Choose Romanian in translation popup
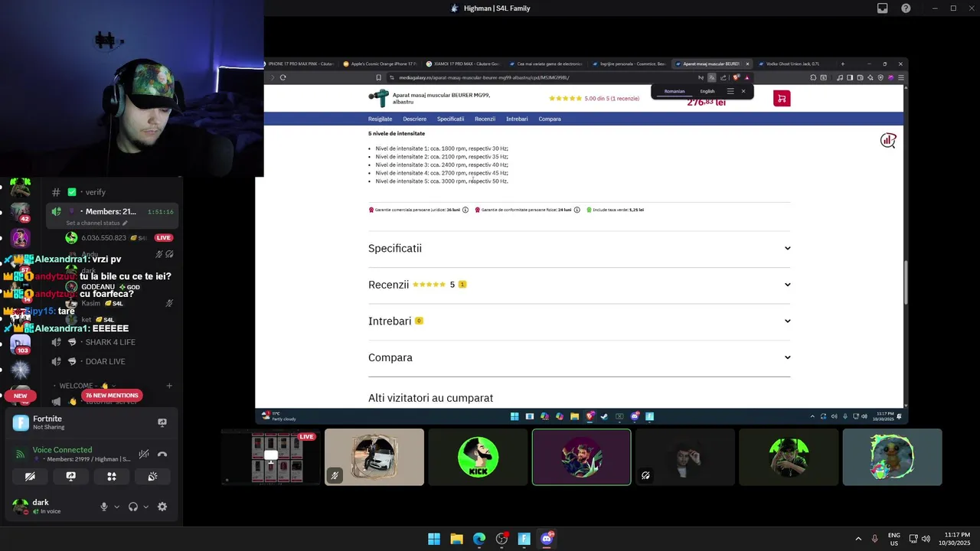 (675, 91)
